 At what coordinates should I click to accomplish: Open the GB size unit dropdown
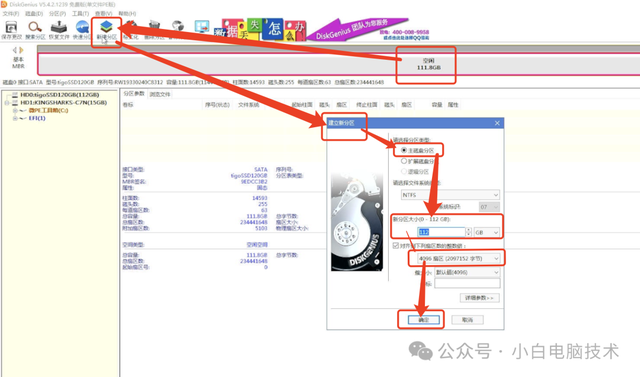[x=487, y=232]
